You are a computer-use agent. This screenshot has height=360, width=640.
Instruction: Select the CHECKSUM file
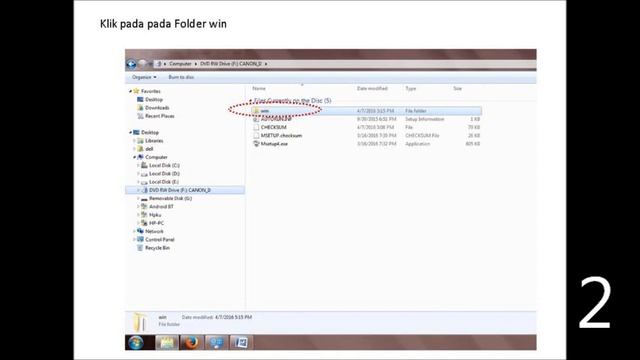pyautogui.click(x=273, y=127)
